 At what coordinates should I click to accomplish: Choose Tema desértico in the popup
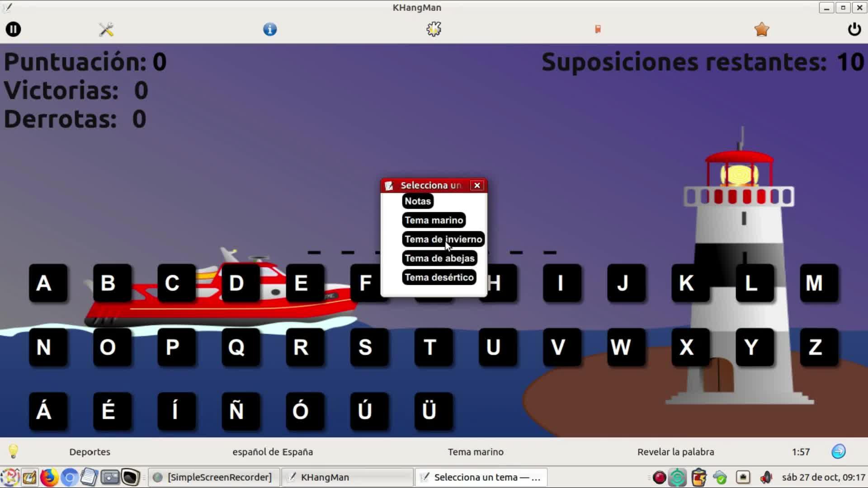439,277
